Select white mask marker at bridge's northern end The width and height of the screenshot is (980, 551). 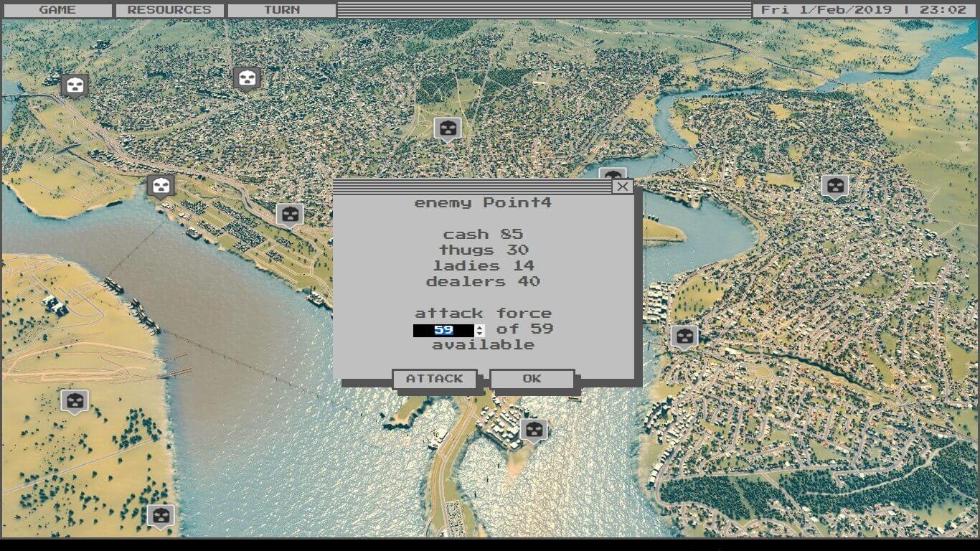(161, 187)
